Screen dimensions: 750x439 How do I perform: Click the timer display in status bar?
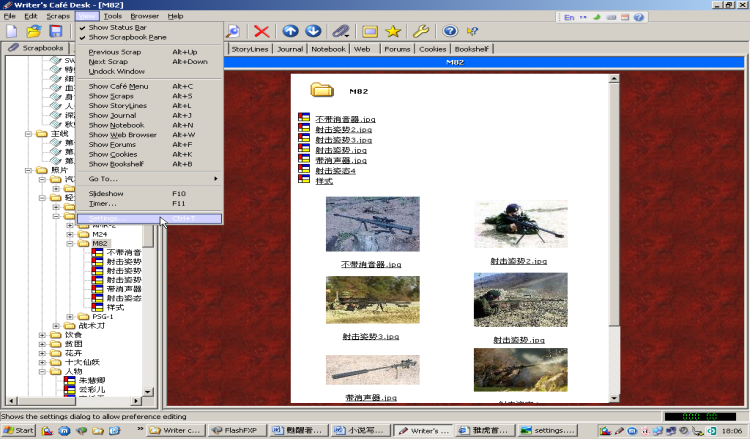click(699, 417)
